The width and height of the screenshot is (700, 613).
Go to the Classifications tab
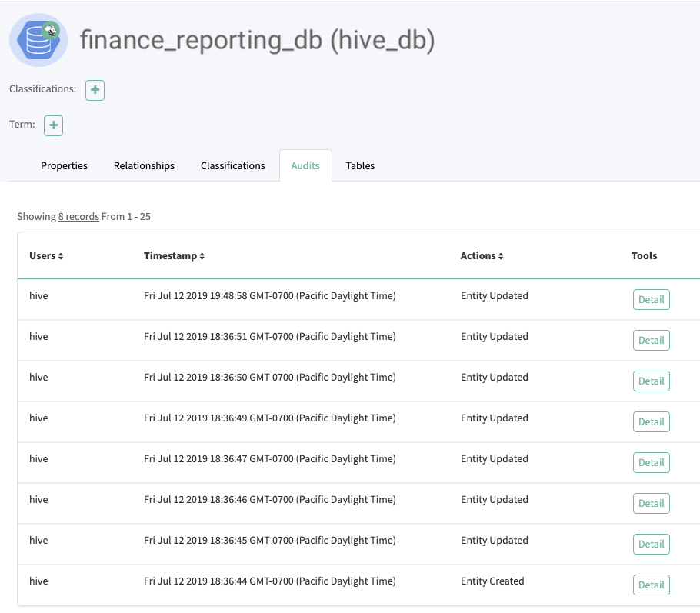coord(232,165)
